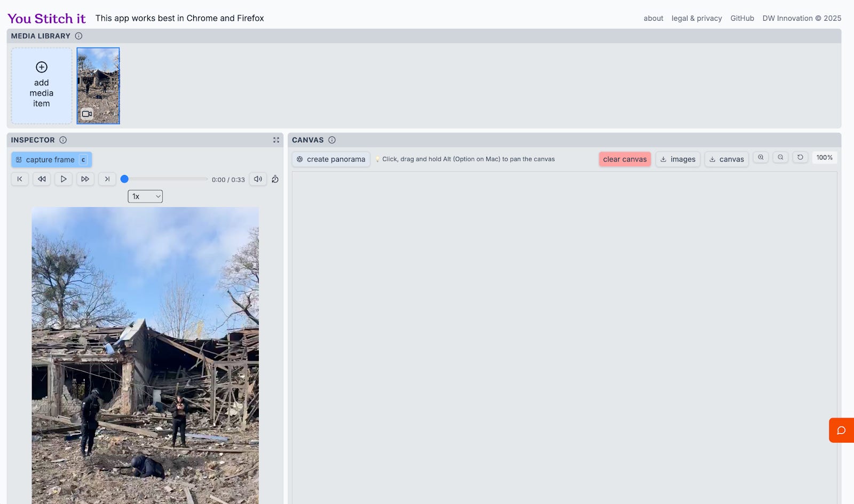Image resolution: width=854 pixels, height=504 pixels.
Task: Download images from canvas
Action: (x=678, y=159)
